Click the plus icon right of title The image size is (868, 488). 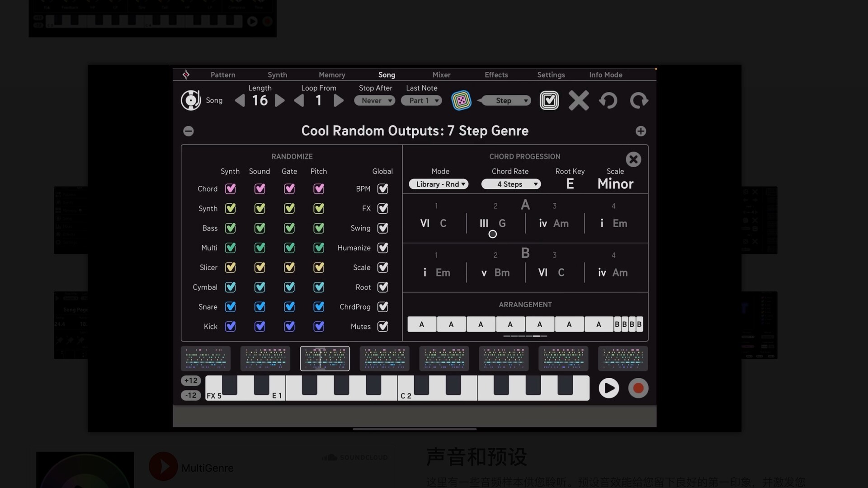pos(641,131)
